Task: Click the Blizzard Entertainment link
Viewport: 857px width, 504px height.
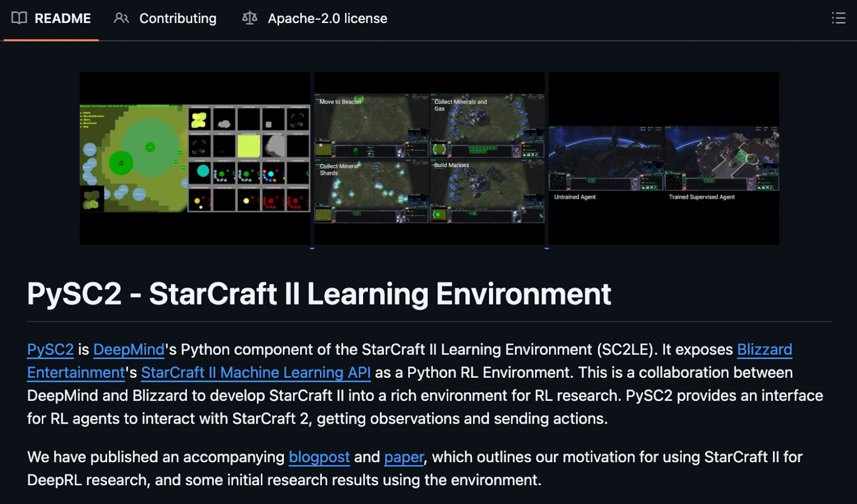Action: click(764, 350)
